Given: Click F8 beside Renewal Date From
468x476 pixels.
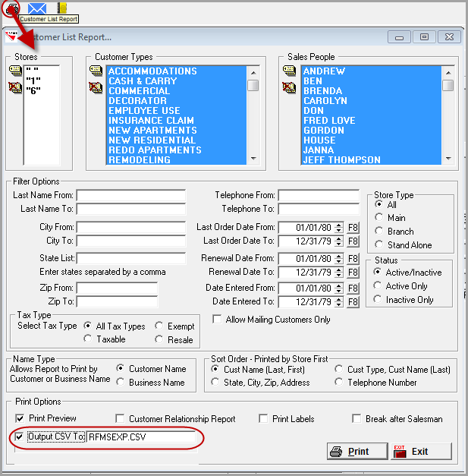Looking at the screenshot, I should click(x=353, y=259).
